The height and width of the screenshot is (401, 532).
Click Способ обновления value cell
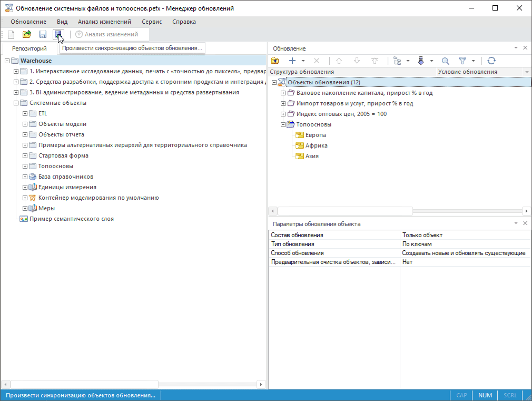[x=465, y=253]
